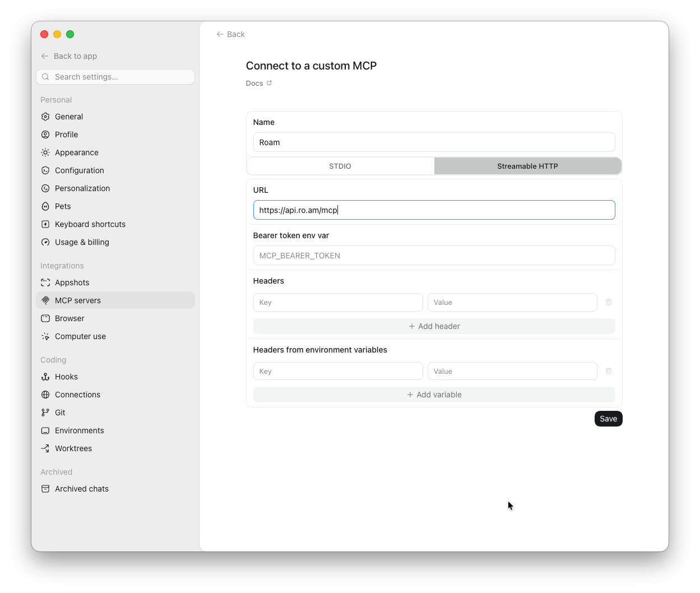This screenshot has width=700, height=593.
Task: Click the MCP servers icon
Action: pos(45,300)
